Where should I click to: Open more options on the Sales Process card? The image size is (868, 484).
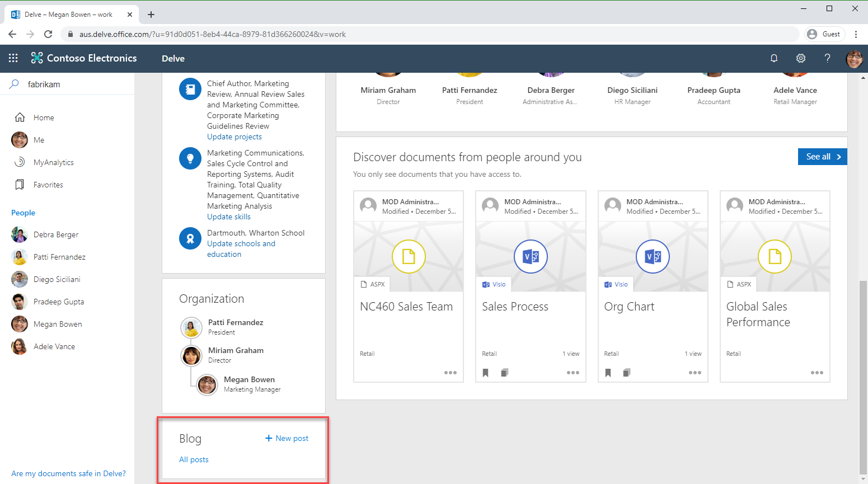(573, 373)
